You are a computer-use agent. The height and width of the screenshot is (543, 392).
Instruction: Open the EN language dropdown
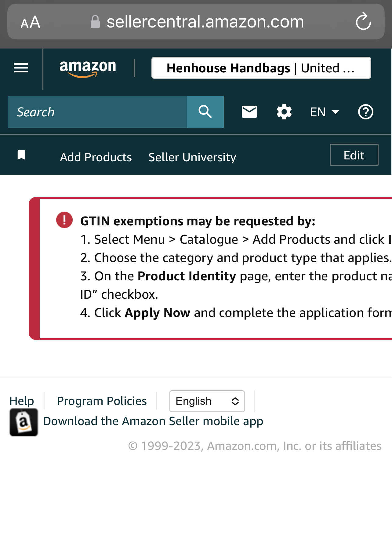tap(325, 112)
